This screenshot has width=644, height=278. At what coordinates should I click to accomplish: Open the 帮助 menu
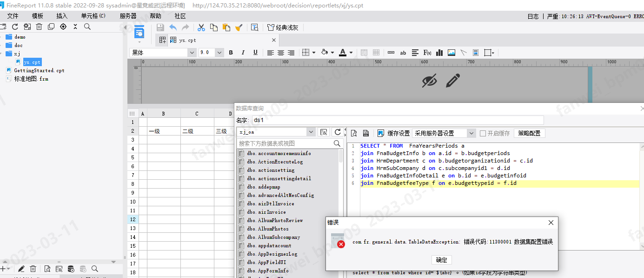coord(155,16)
